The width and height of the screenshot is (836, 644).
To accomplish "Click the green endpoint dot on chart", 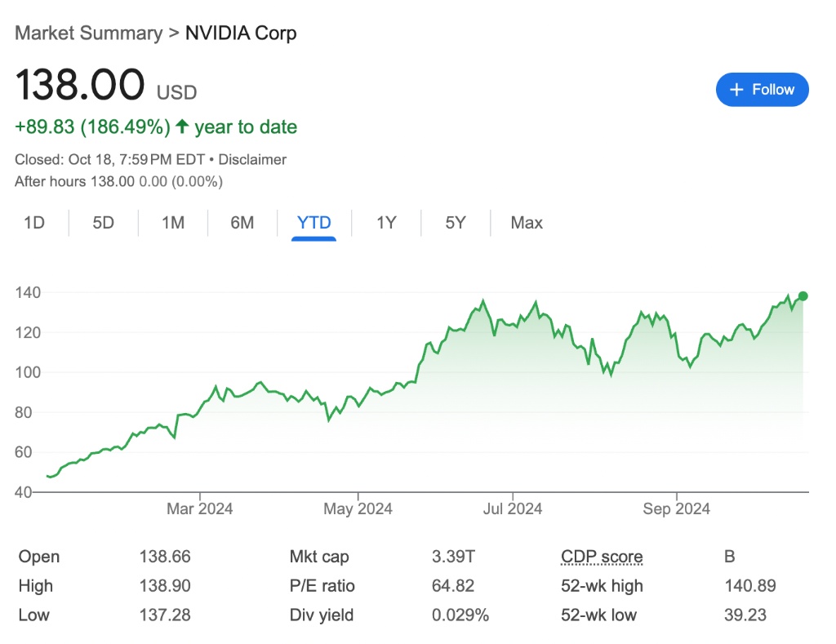I will click(803, 296).
